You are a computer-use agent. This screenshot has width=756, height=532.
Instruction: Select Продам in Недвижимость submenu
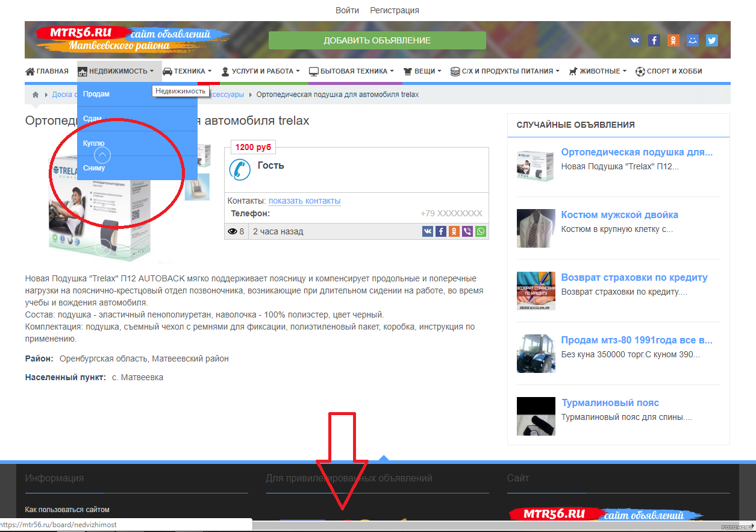[137, 94]
